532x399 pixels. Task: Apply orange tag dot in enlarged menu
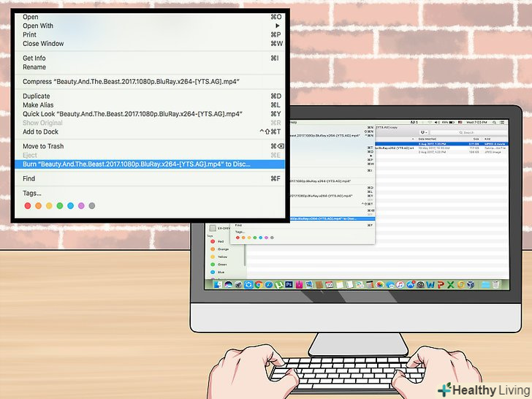[x=38, y=205]
